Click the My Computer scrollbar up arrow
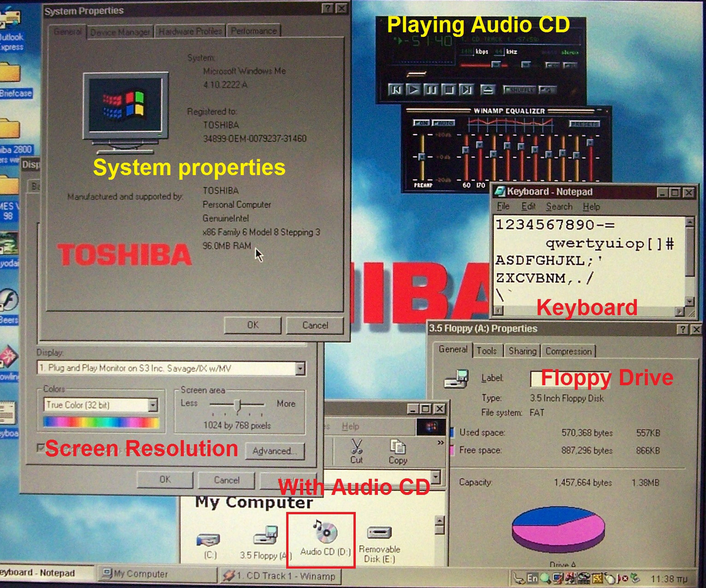 pos(440,521)
